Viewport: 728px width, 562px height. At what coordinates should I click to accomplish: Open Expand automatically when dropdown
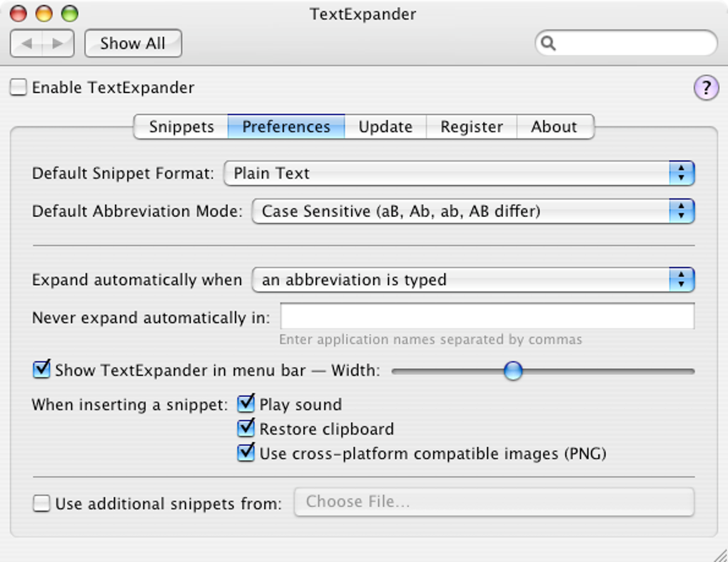point(472,280)
